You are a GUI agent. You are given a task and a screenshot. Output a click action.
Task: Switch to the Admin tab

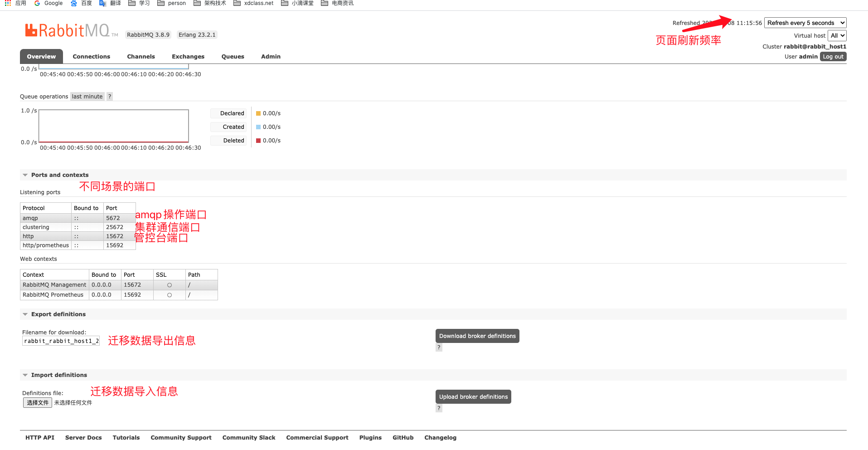click(271, 57)
